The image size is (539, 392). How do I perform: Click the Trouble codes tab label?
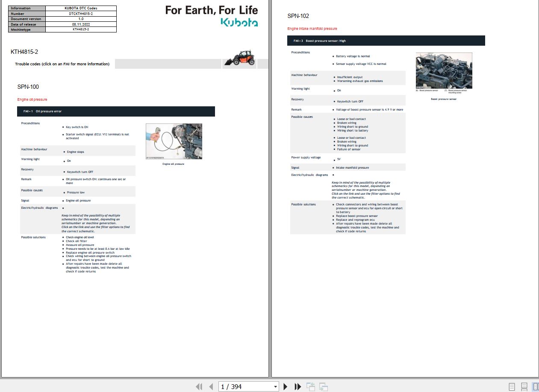pos(62,64)
